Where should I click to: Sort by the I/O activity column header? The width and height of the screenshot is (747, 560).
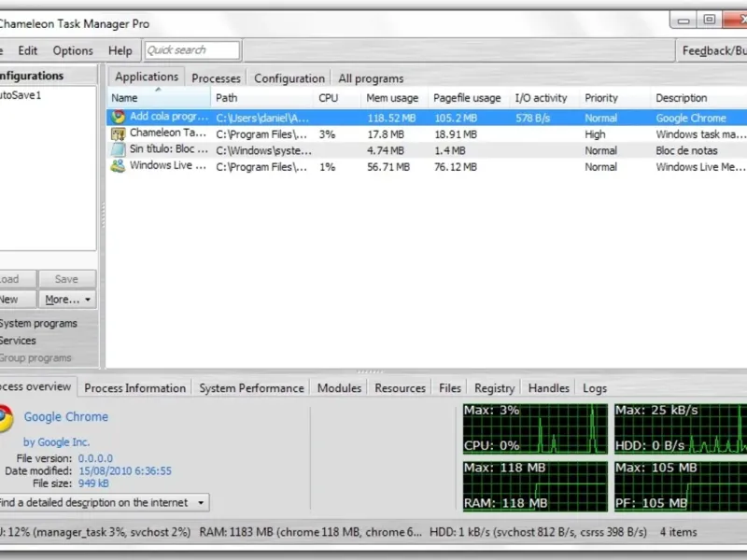click(x=544, y=98)
